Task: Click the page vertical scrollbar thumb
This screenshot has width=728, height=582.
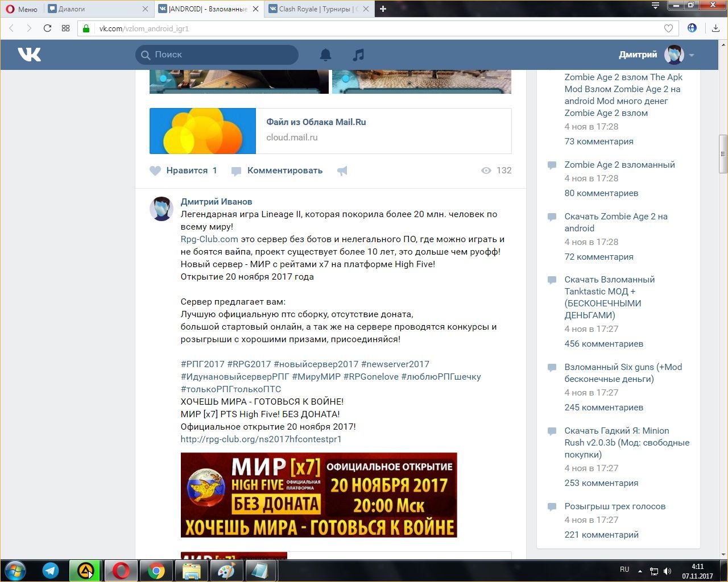Action: click(x=723, y=153)
